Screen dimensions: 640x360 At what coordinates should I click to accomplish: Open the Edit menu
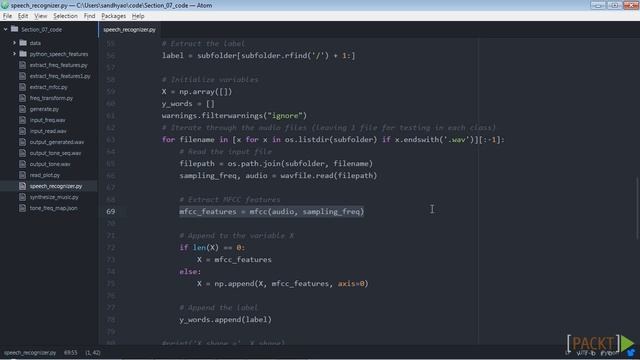(x=23, y=16)
